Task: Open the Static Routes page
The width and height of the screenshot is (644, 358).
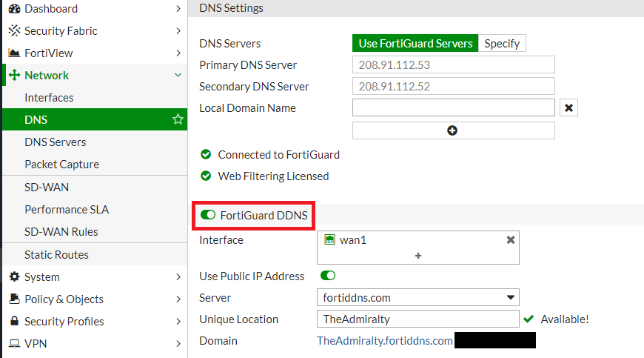Action: [x=95, y=254]
